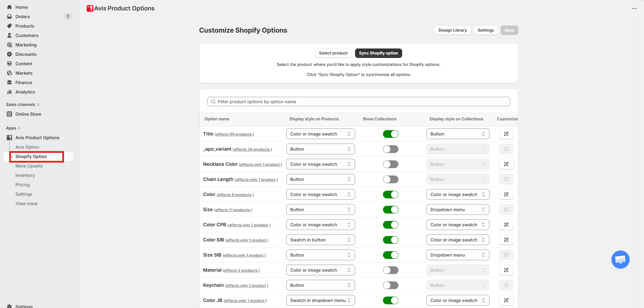Image resolution: width=644 pixels, height=308 pixels.
Task: Enable Show Collections for Necklace Color
Action: click(390, 164)
